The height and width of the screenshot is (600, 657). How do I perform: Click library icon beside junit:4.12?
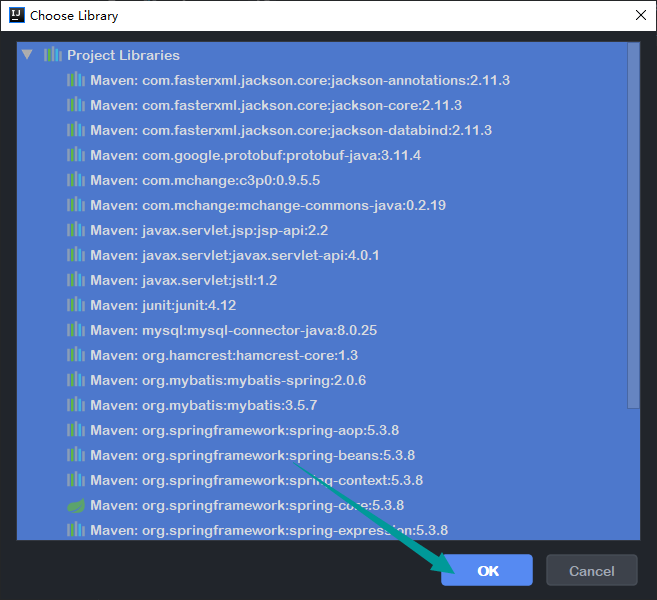(x=76, y=305)
